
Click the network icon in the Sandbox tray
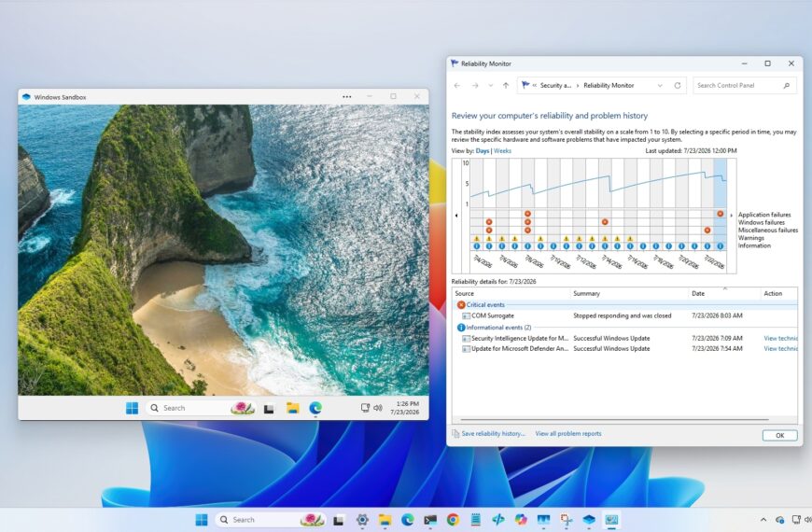pyautogui.click(x=365, y=408)
